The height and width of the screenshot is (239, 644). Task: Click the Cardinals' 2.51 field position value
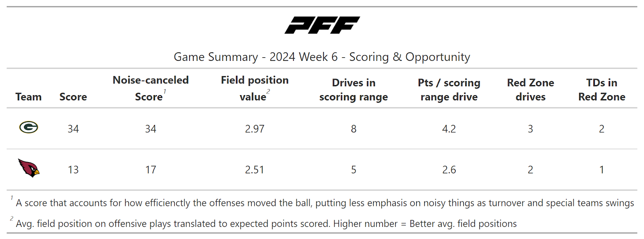[x=254, y=170]
